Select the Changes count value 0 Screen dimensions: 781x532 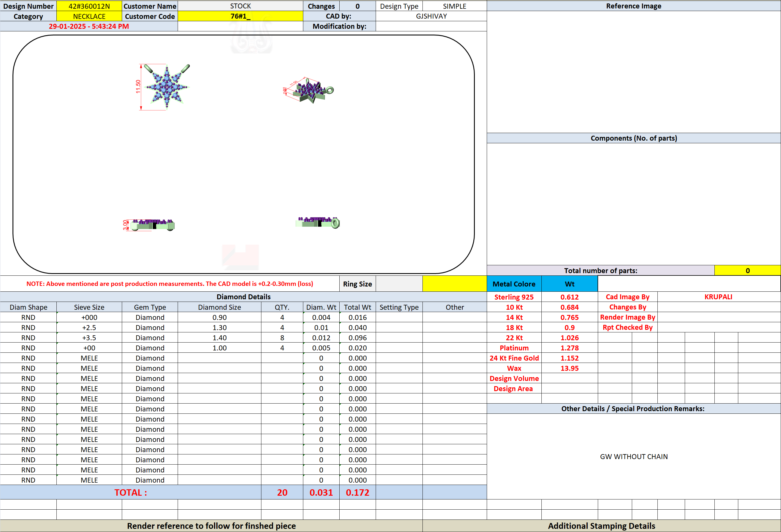(x=357, y=6)
